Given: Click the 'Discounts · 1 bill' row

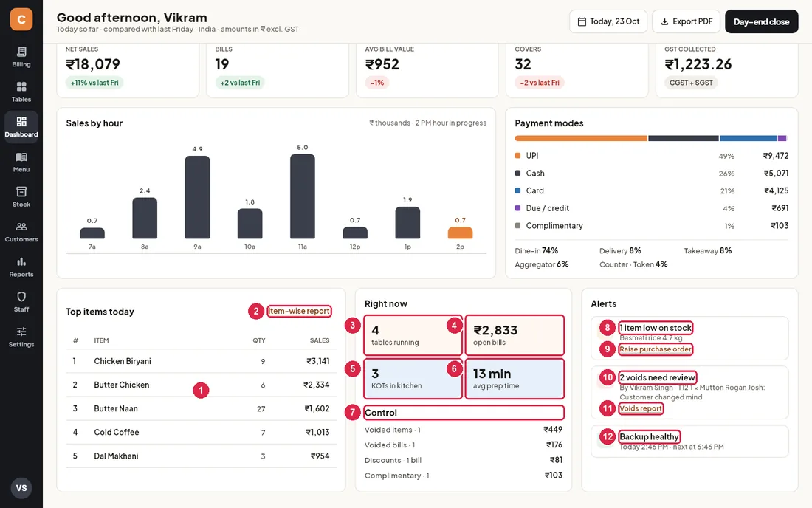Looking at the screenshot, I should [x=464, y=460].
